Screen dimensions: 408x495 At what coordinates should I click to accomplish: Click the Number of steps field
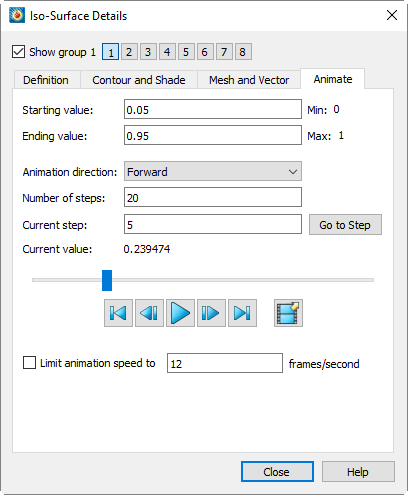pos(213,197)
